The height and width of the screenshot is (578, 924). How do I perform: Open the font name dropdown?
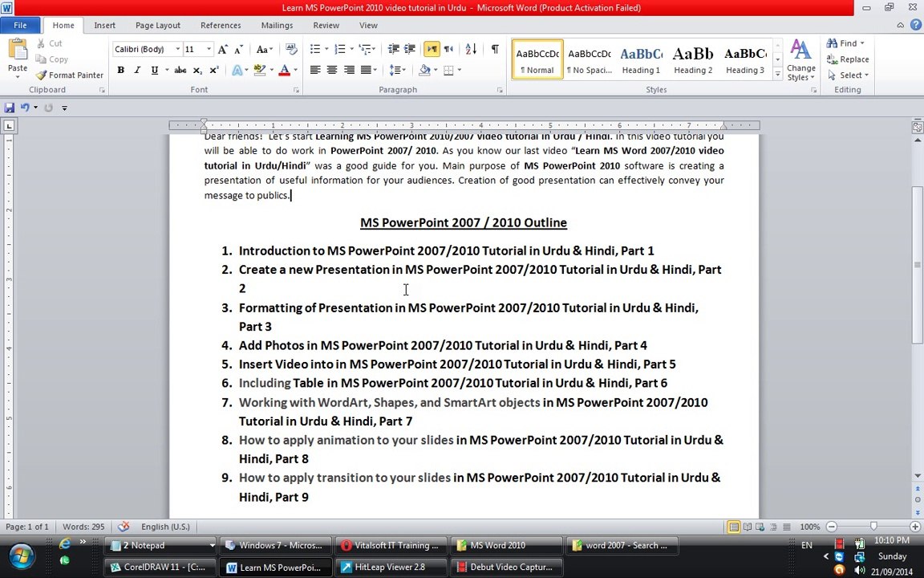[x=177, y=49]
